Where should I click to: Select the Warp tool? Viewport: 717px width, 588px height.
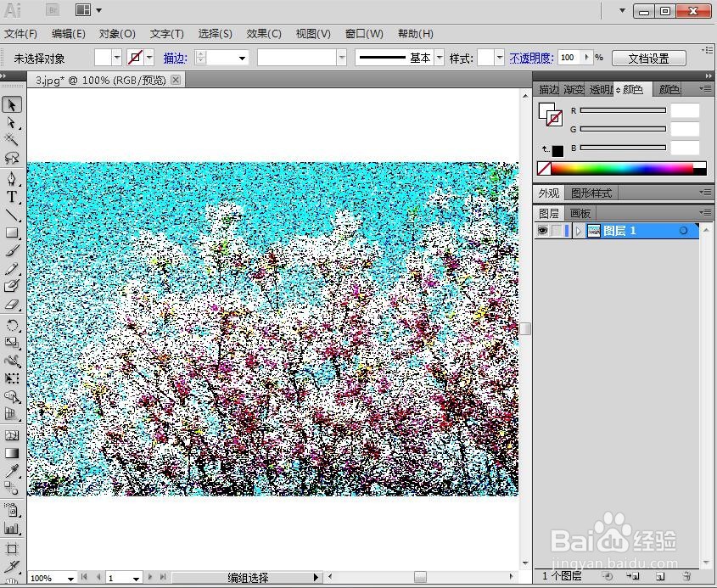(11, 361)
